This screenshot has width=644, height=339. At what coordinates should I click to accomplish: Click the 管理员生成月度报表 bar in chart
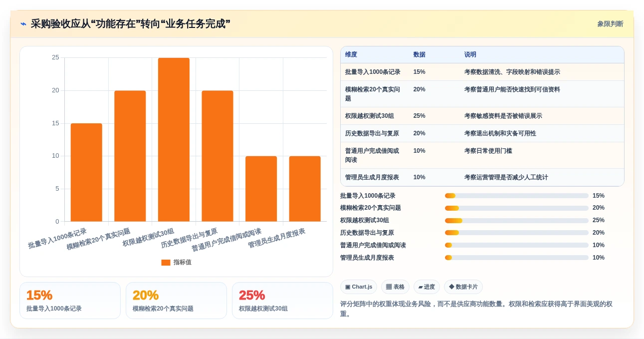pos(305,189)
